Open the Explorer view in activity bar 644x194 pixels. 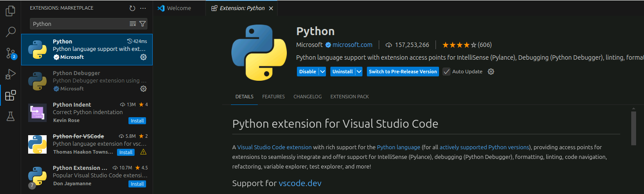click(11, 11)
